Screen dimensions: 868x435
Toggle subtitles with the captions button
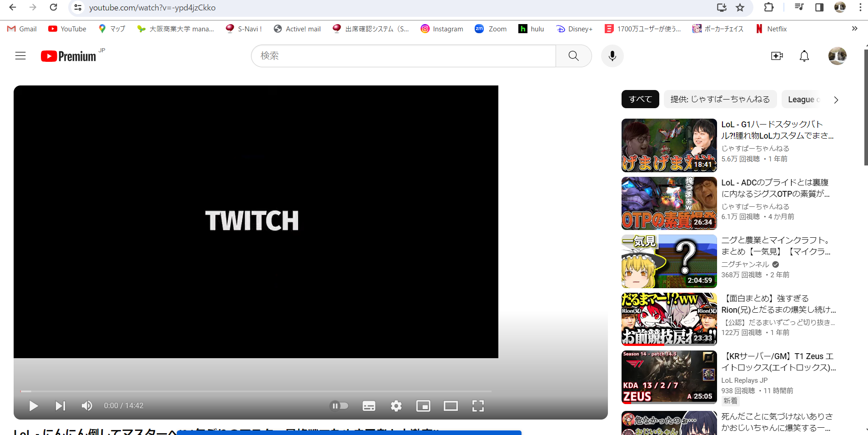click(369, 405)
